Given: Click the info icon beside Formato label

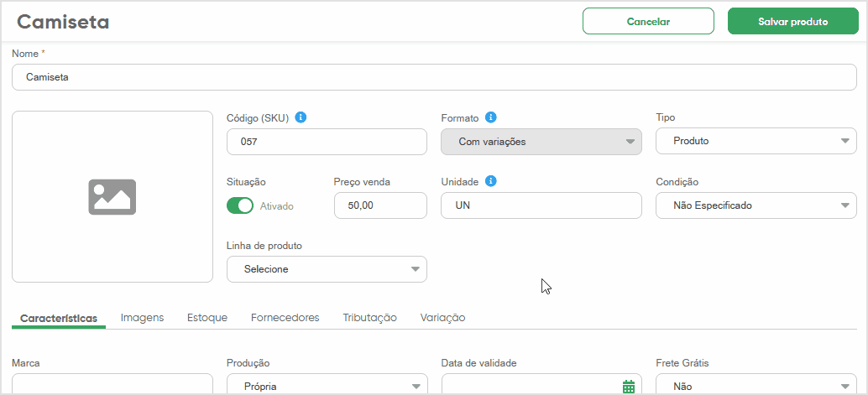Looking at the screenshot, I should (x=490, y=117).
